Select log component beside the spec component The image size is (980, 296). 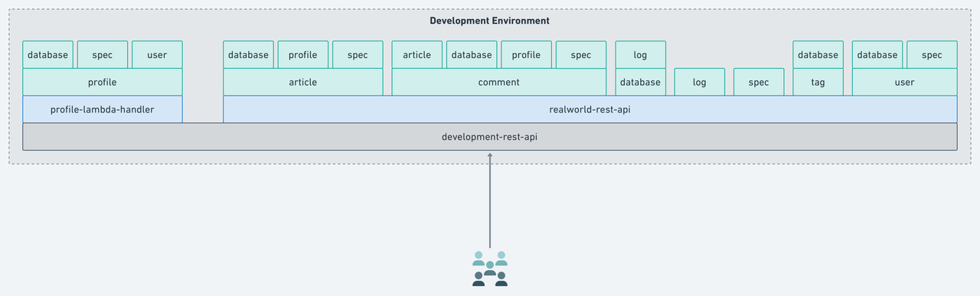click(x=700, y=82)
